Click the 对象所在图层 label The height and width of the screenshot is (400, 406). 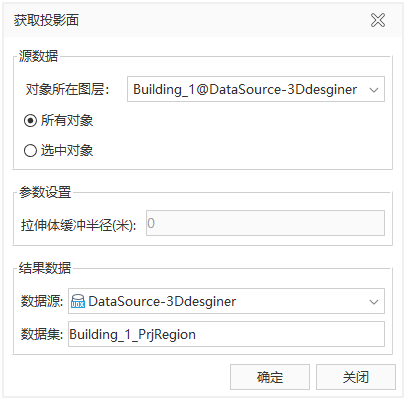coord(68,89)
